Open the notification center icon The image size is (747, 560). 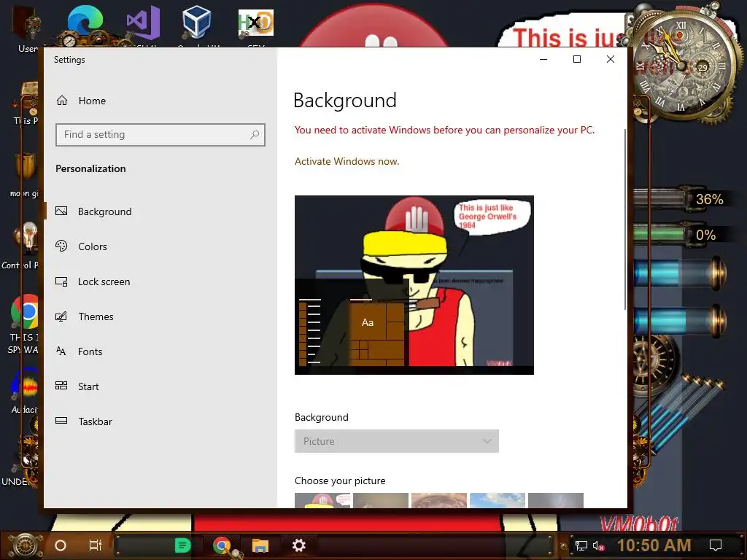click(716, 545)
